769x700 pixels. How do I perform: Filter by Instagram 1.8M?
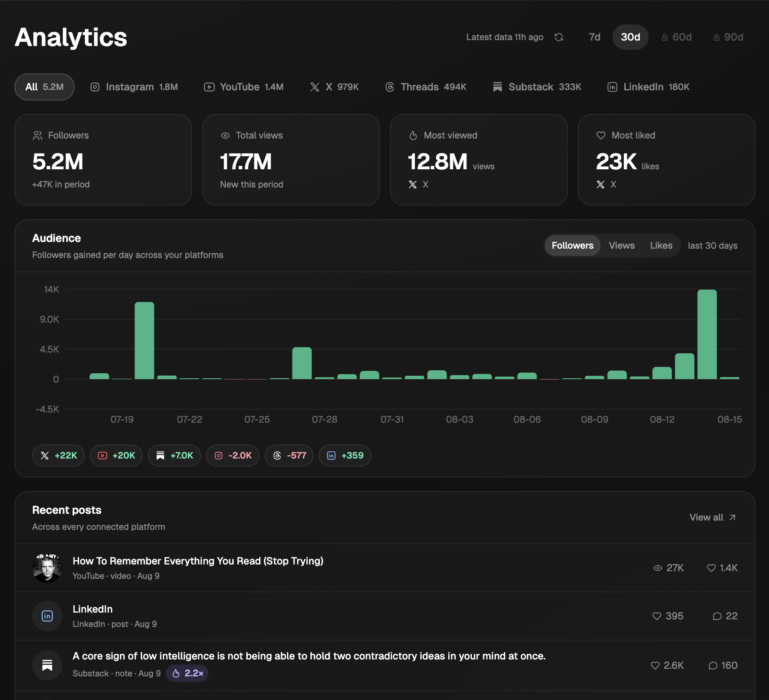coord(134,87)
